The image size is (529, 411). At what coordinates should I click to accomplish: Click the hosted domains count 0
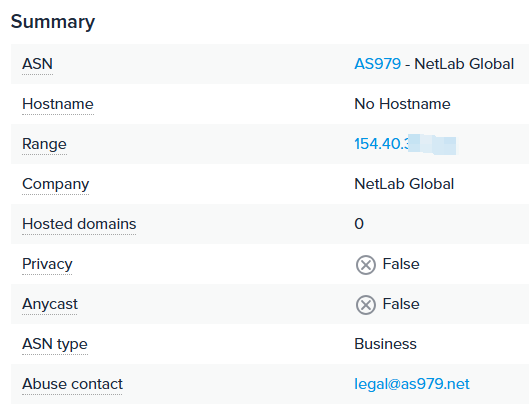(359, 224)
